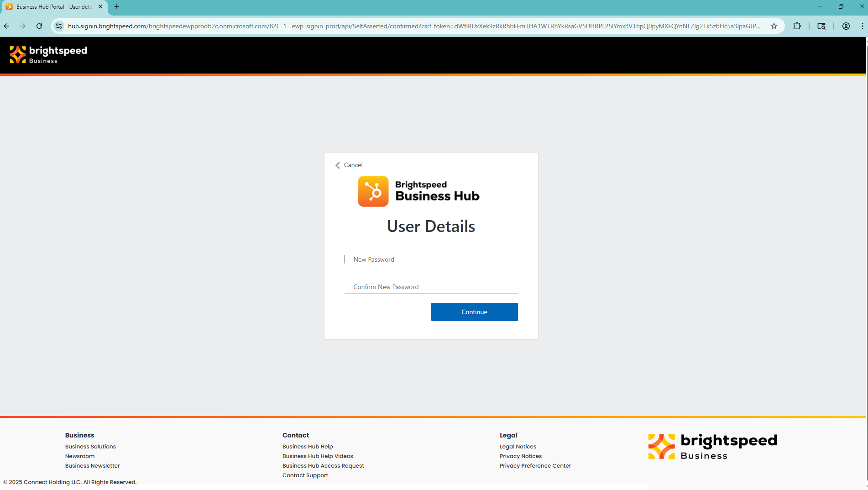Click the orange Business Hub logo icon
The image size is (868, 490).
point(373,191)
